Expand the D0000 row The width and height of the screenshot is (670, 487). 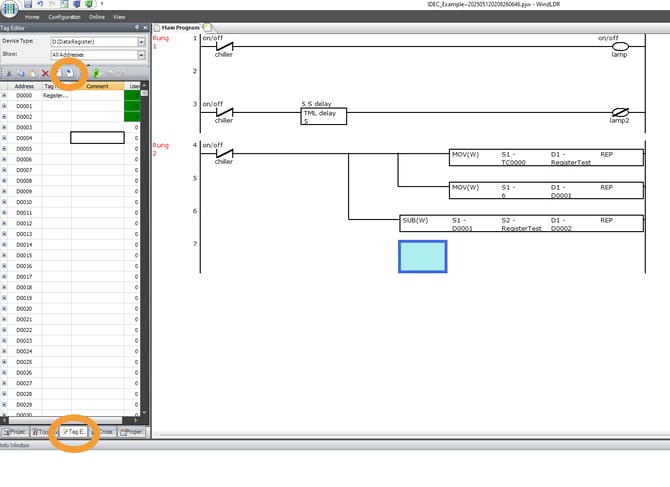[4, 95]
